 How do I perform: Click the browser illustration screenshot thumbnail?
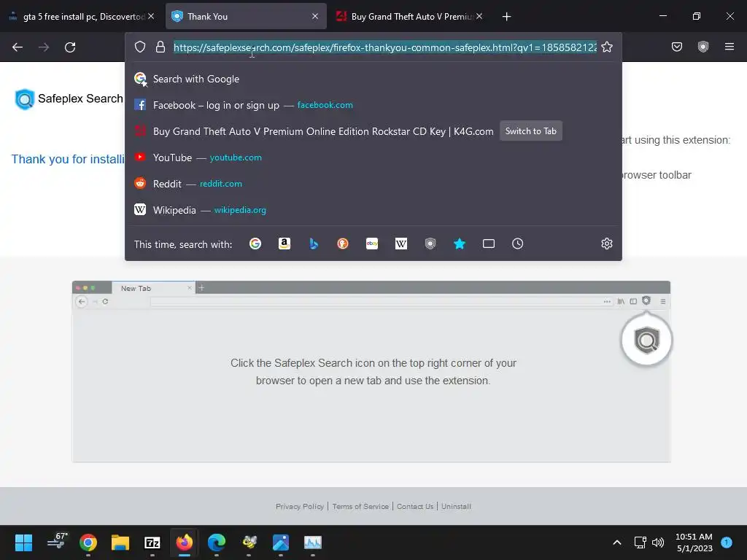371,371
